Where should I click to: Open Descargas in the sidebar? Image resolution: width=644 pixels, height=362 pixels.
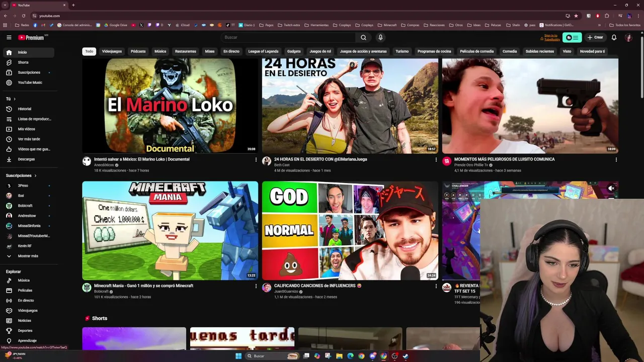pos(28,159)
